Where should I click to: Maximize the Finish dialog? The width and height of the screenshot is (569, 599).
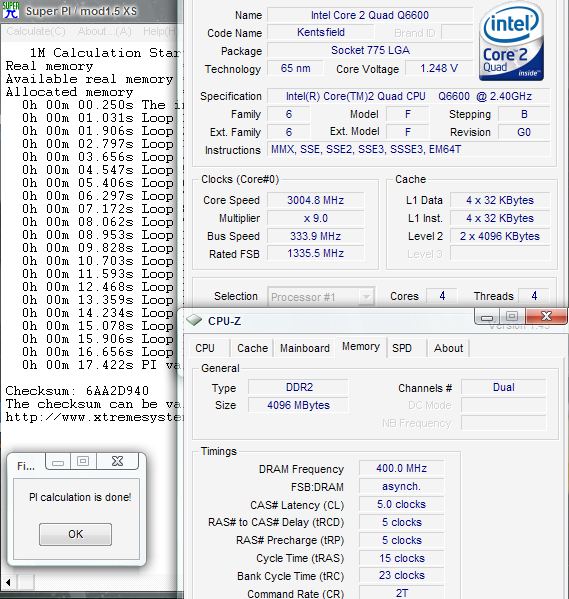pos(83,461)
